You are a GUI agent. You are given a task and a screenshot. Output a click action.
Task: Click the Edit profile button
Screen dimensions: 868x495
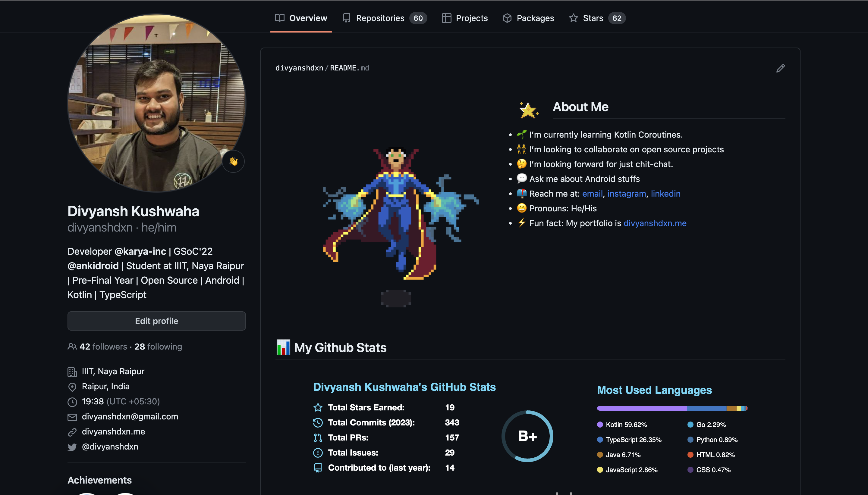click(156, 321)
